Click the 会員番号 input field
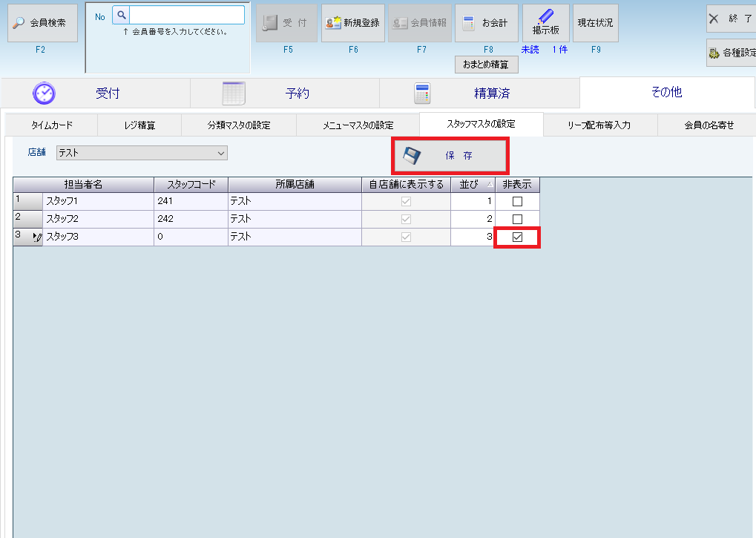 coord(187,15)
